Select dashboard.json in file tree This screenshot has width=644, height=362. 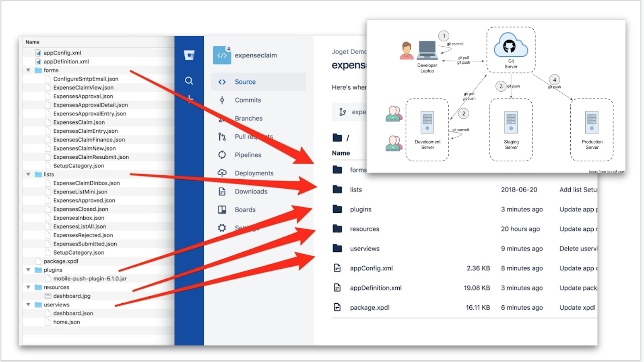pyautogui.click(x=73, y=313)
